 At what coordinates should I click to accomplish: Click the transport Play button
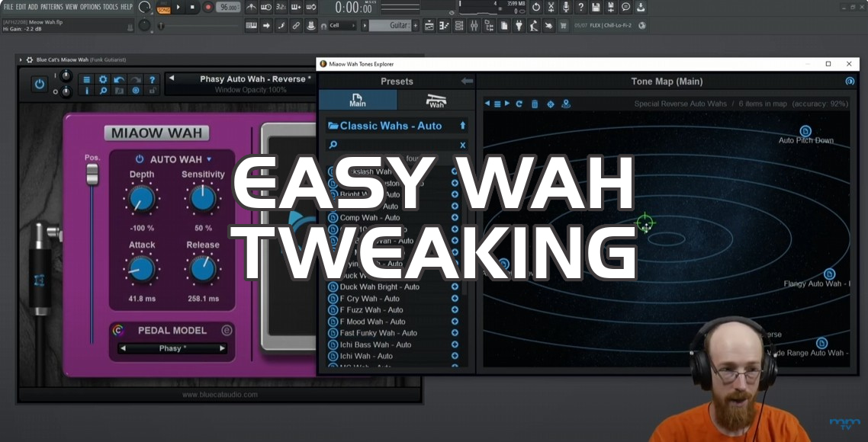point(178,7)
